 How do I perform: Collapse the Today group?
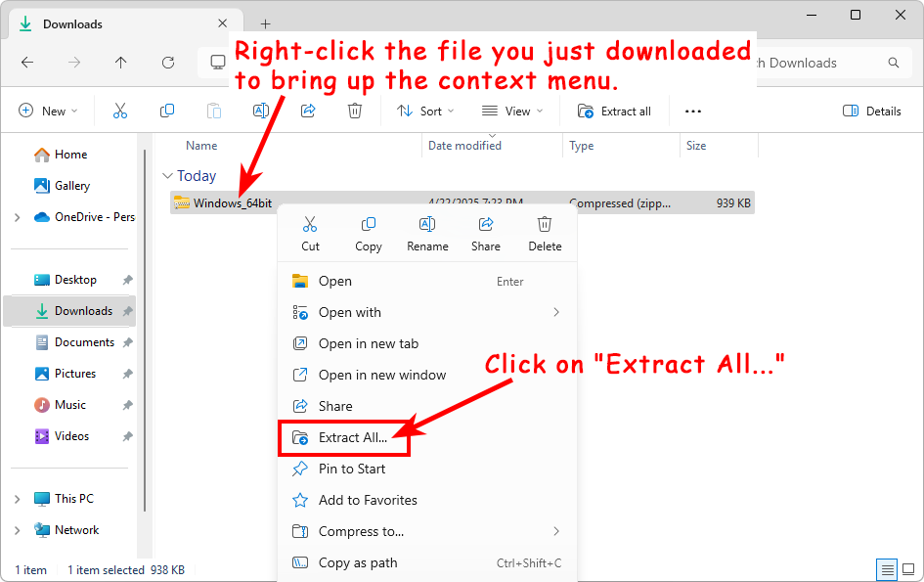(165, 177)
